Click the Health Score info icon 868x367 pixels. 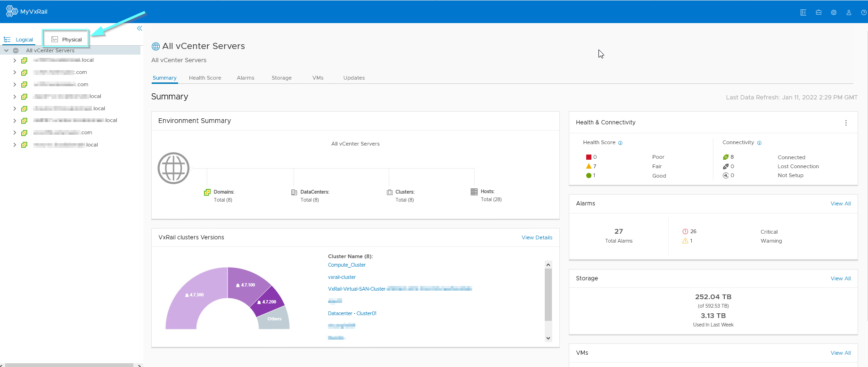620,143
